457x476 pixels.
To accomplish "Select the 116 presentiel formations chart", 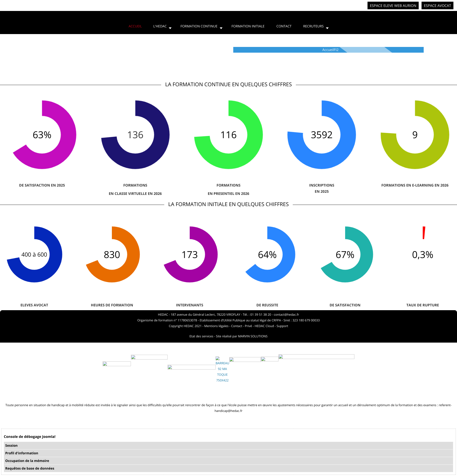I will click(228, 135).
